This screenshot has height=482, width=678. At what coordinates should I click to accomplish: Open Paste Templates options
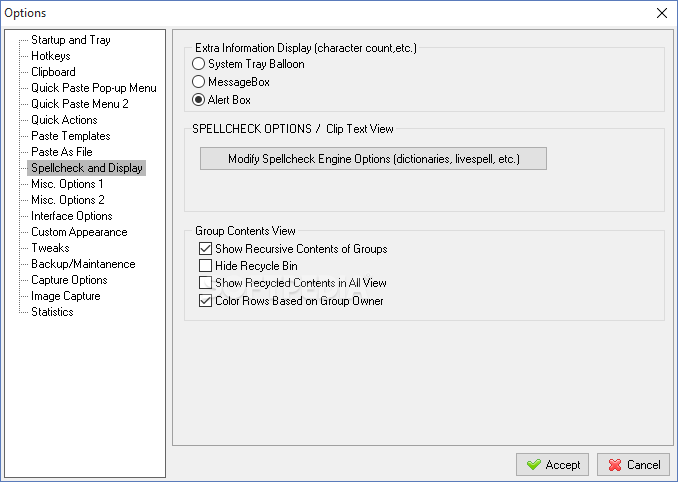coord(70,136)
